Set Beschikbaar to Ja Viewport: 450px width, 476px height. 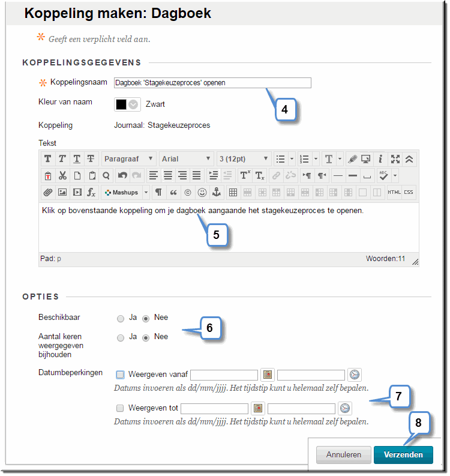121,319
